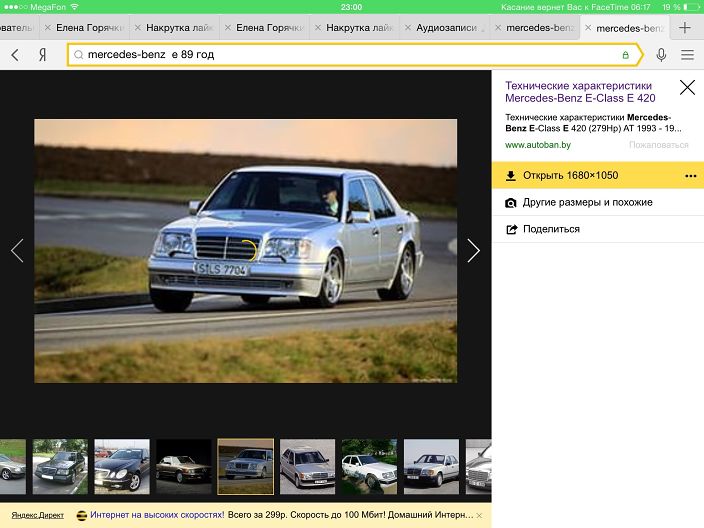This screenshot has height=528, width=704.
Task: Select the beige sedan on dark background thumbnail
Action: click(184, 466)
